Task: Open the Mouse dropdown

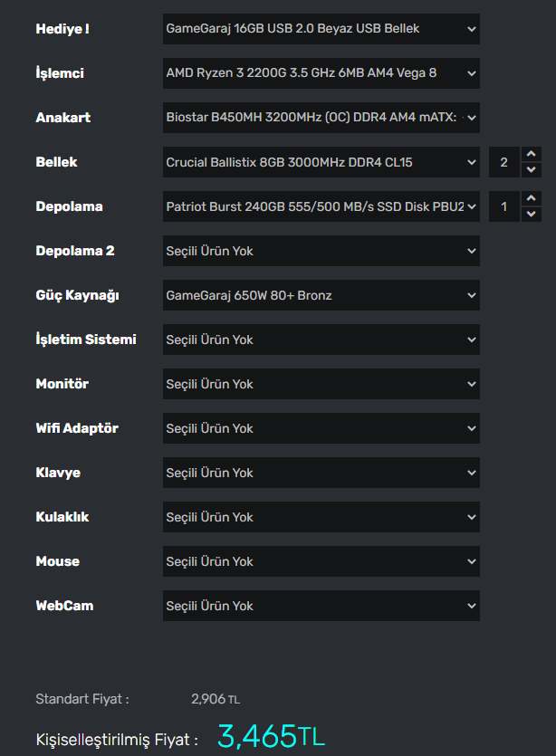Action: pos(321,561)
